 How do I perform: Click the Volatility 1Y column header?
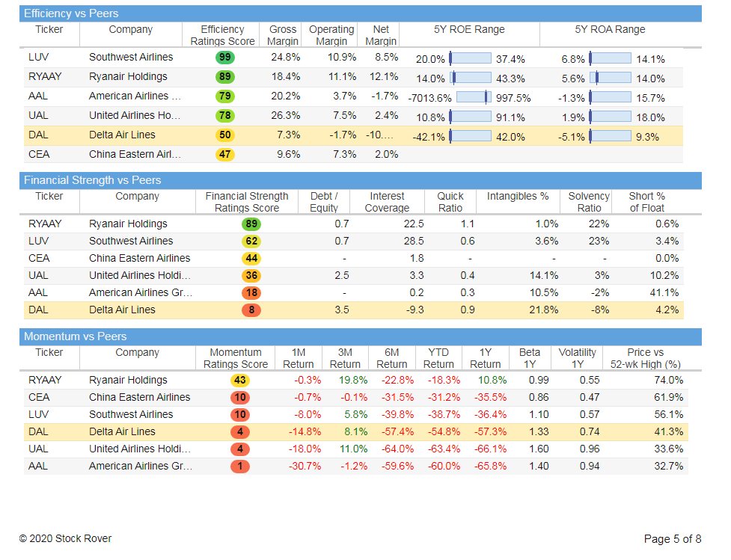(577, 358)
